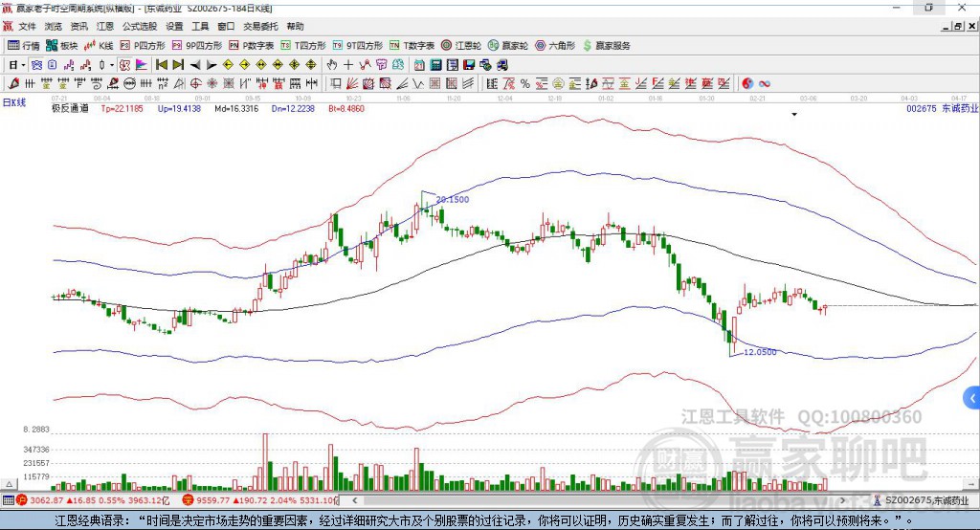Select the n² square tool icon

pyautogui.click(x=163, y=83)
